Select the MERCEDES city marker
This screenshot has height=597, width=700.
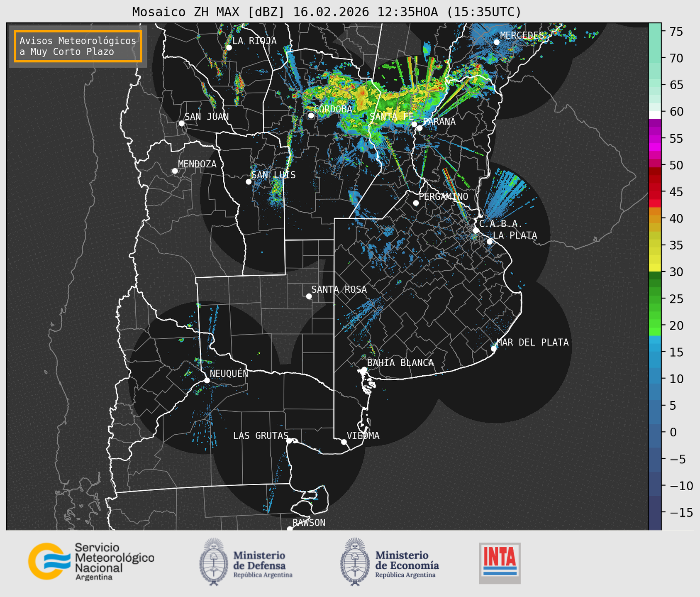click(x=496, y=42)
